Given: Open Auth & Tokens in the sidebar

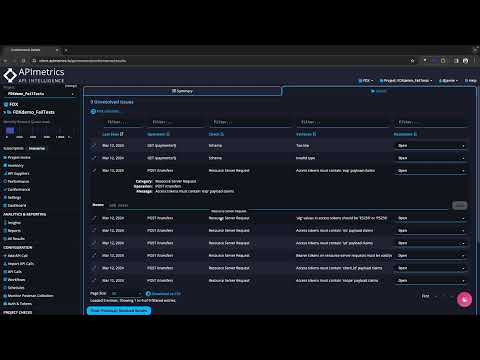Looking at the screenshot, I should pos(19,304).
